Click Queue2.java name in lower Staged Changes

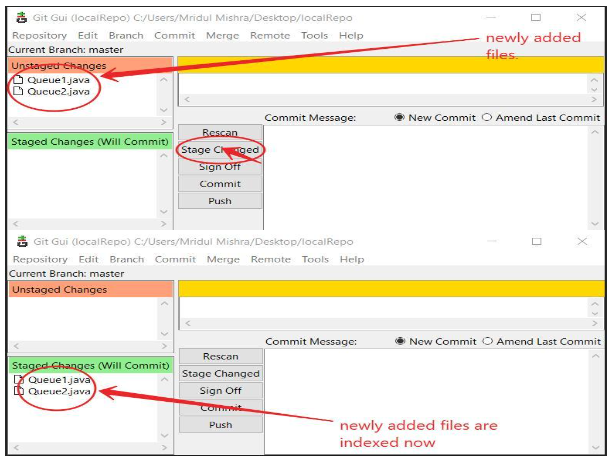[x=59, y=391]
